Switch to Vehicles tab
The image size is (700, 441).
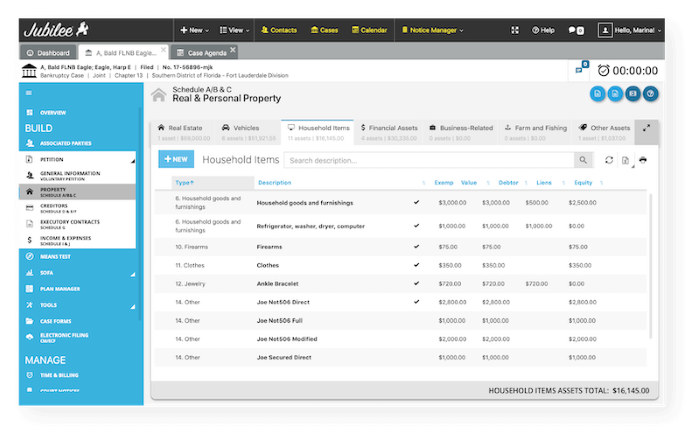coord(248,133)
